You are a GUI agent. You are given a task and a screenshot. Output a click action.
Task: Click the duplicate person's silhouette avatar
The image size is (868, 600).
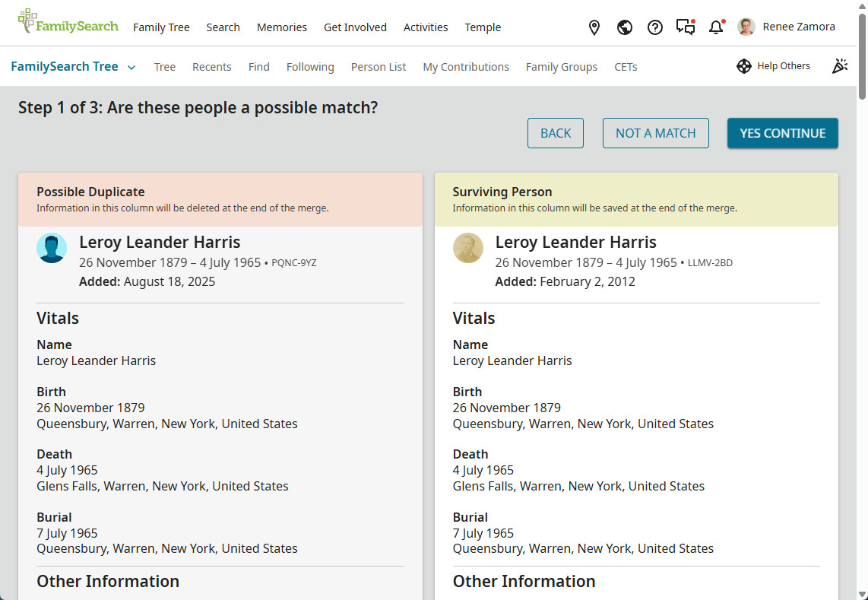click(x=52, y=248)
